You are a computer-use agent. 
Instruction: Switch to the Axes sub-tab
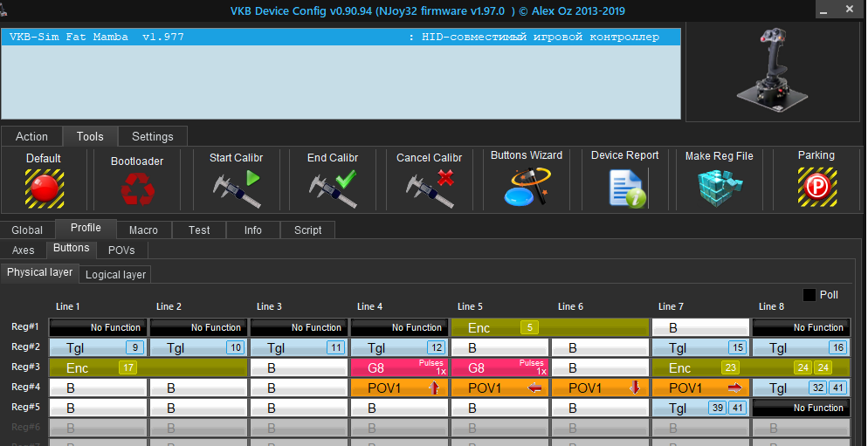(24, 250)
